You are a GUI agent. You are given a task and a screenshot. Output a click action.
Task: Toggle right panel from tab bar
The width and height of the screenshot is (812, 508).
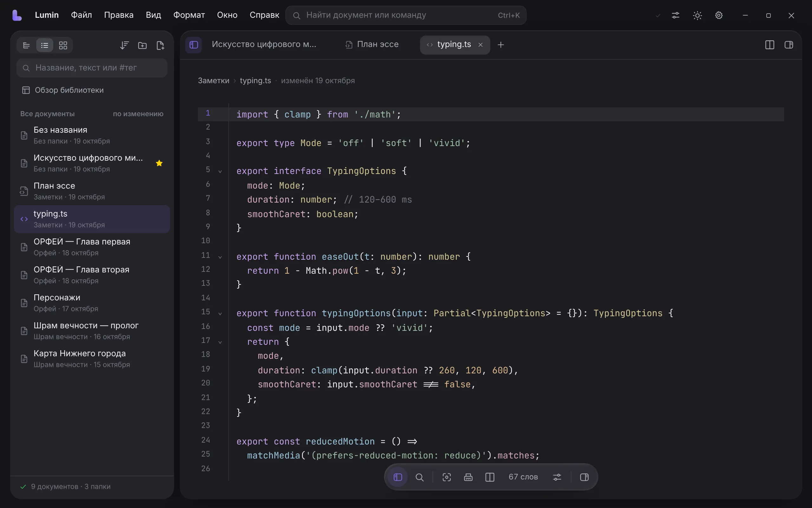click(x=789, y=45)
